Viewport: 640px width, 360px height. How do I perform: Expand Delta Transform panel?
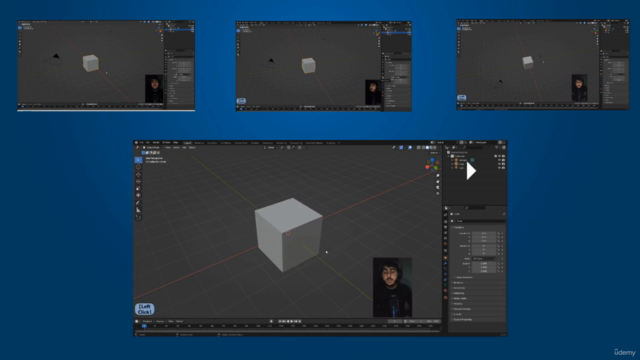(463, 277)
